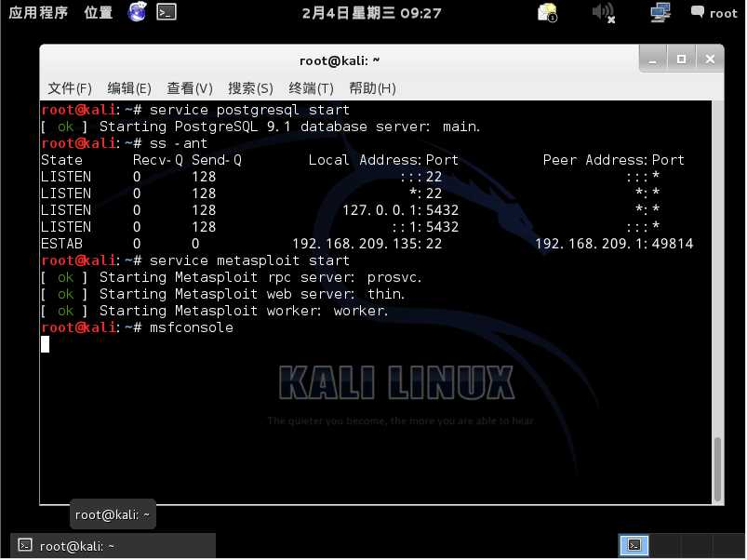The width and height of the screenshot is (747, 560).
Task: Click the muted volume speaker icon
Action: 604,13
